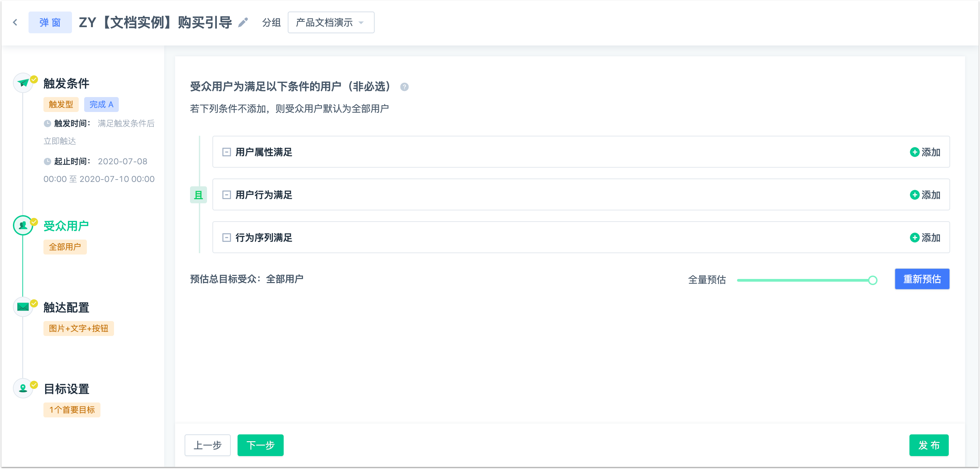Click the 全部用户 tag in sidebar
The height and width of the screenshot is (469, 980).
(65, 247)
